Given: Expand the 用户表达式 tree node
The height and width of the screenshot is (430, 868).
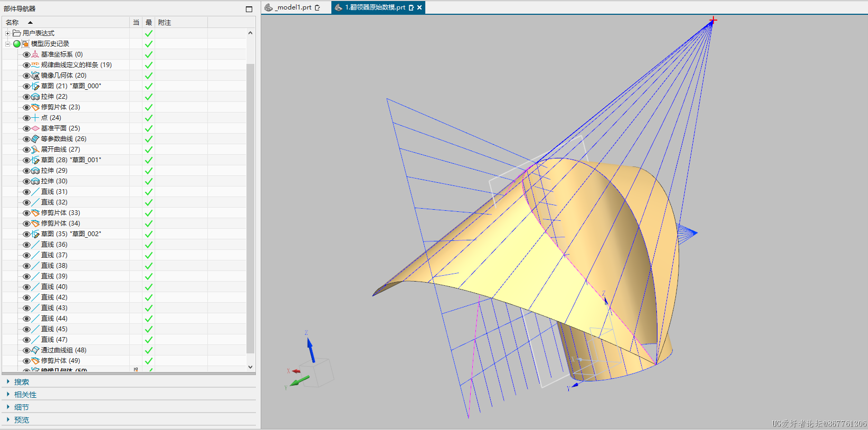Looking at the screenshot, I should pos(7,33).
